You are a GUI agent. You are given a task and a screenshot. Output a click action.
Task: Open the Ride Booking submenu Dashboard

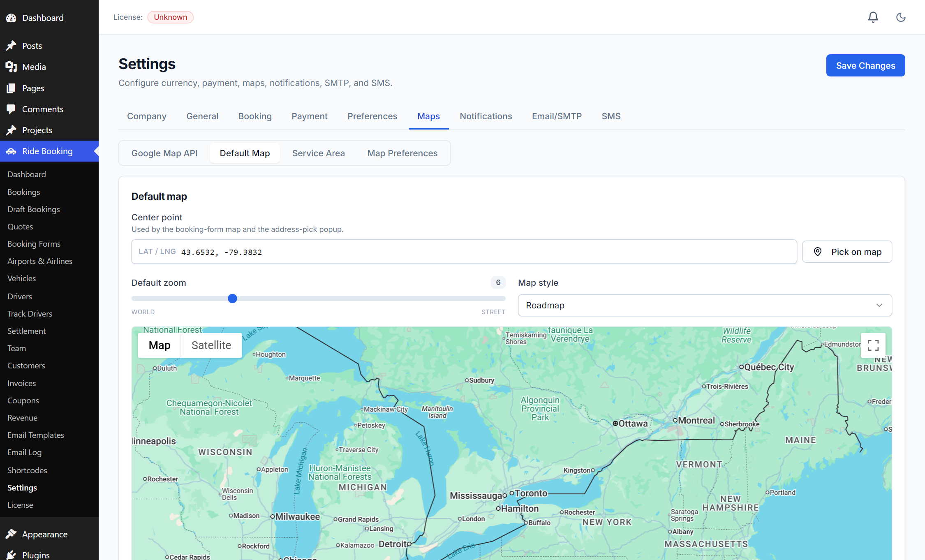[x=26, y=174]
